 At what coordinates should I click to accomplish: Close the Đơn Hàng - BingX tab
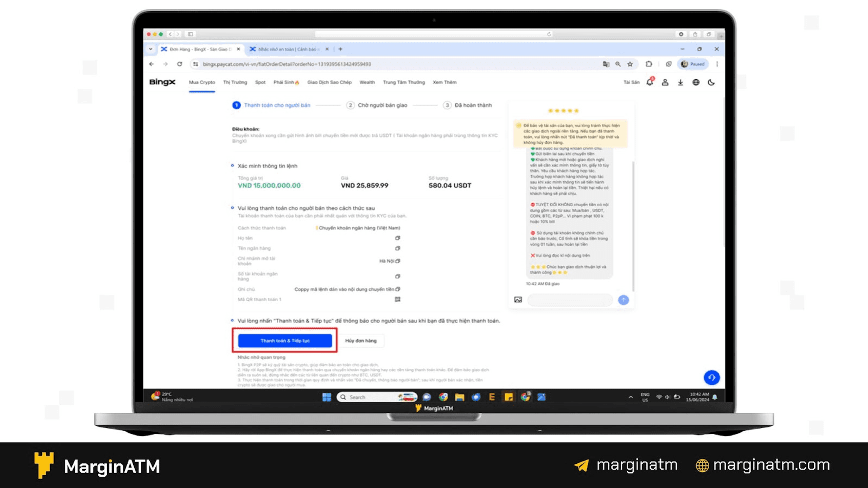point(238,49)
